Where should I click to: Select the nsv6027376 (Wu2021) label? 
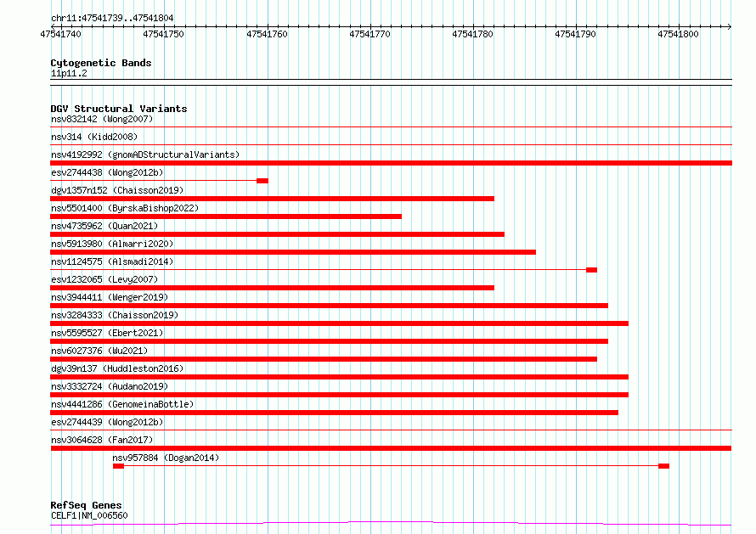coord(99,351)
